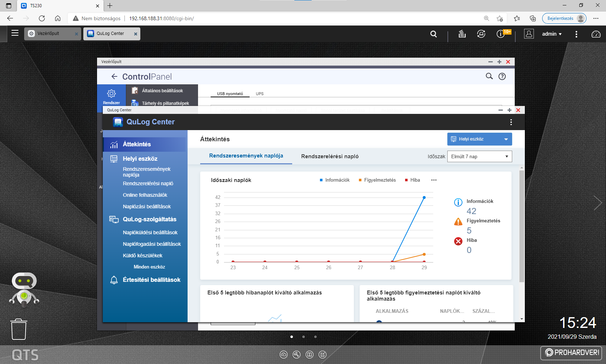Screen dimensions: 606x364
Task: Switch to QuLog Center taskbar tab
Action: [111, 34]
